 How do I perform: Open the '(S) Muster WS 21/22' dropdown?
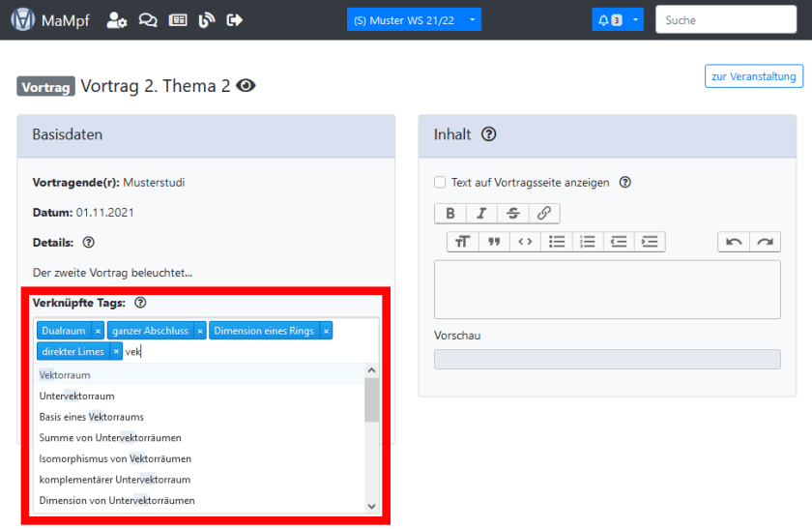pyautogui.click(x=413, y=20)
